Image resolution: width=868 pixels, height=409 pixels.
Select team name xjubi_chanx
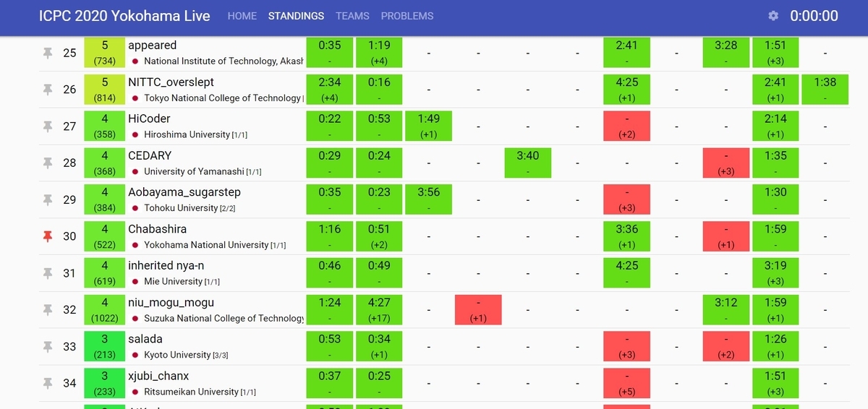tap(158, 376)
